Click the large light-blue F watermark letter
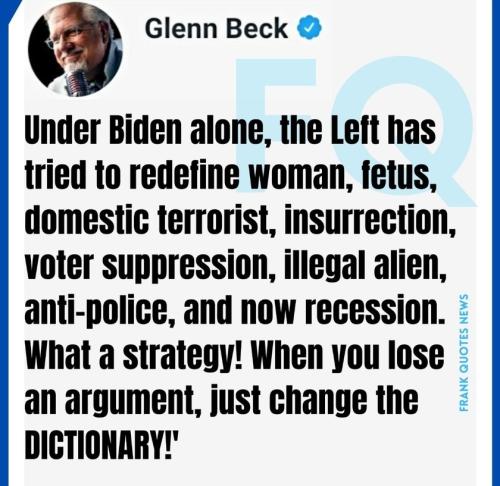 [273, 126]
